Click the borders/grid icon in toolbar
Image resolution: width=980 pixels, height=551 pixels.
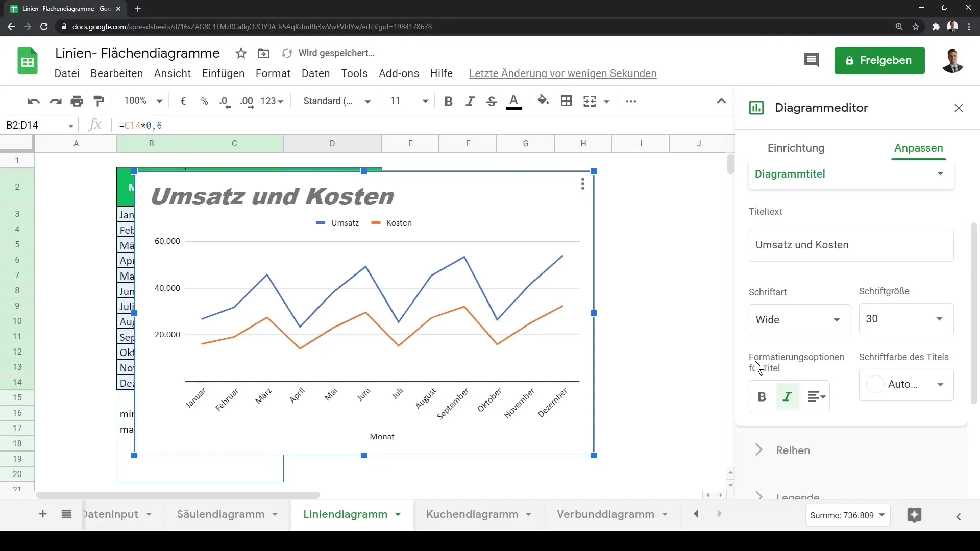point(567,101)
